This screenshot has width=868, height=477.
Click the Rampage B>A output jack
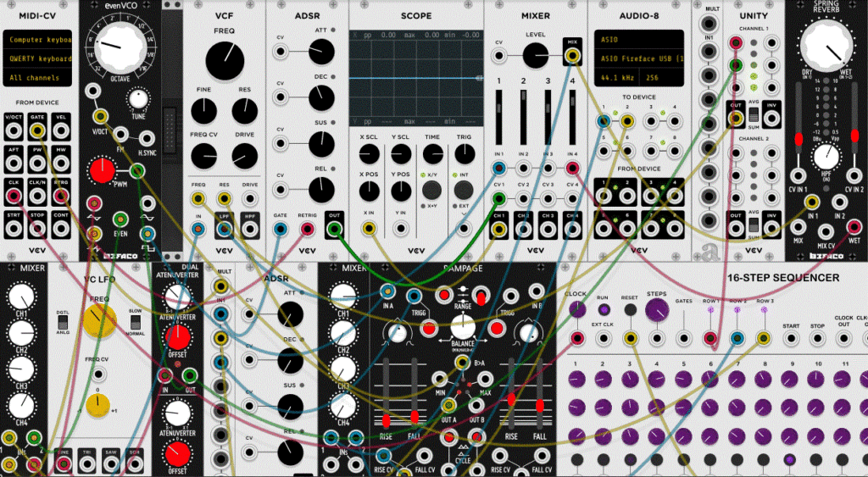(462, 363)
